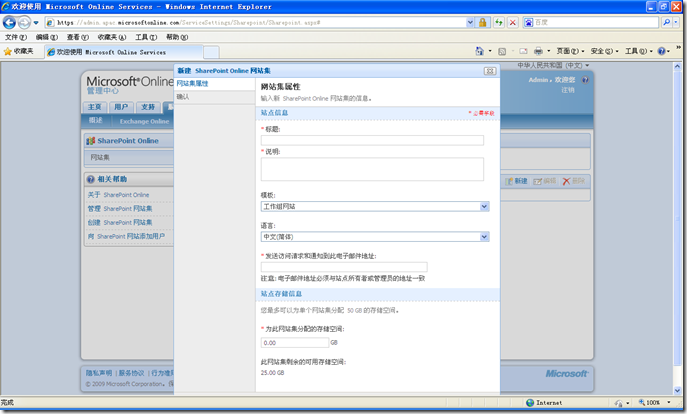
Task: Click the IE back navigation arrow
Action: pos(9,22)
